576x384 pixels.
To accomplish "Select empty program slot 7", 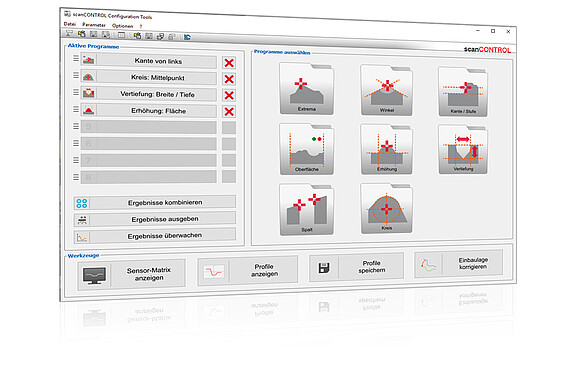I will tap(149, 161).
